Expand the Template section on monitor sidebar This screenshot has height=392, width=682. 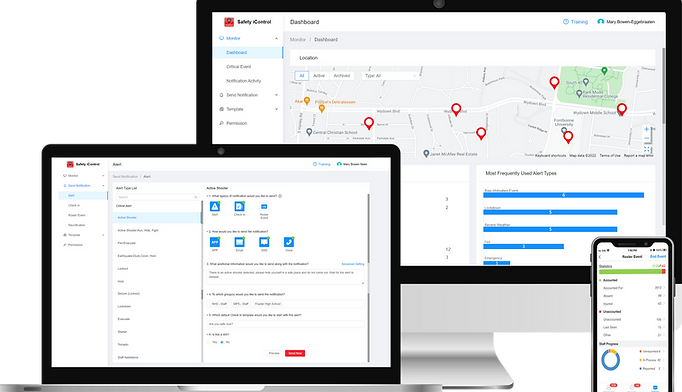(276, 109)
